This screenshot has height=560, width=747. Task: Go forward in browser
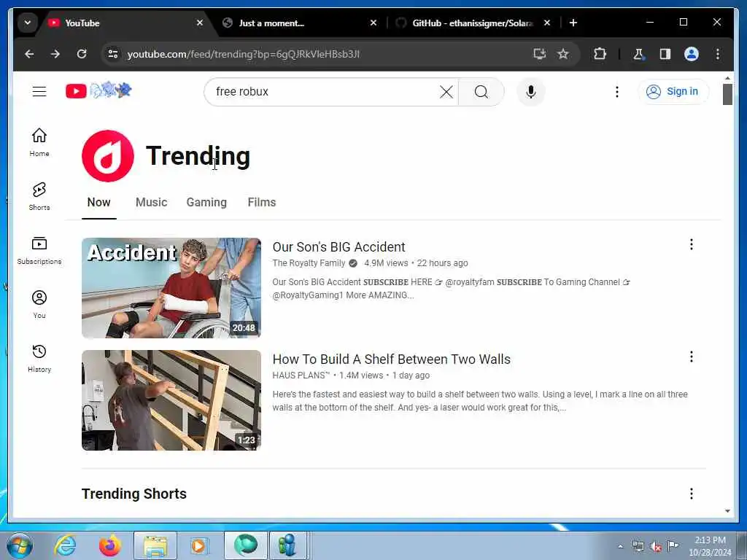pyautogui.click(x=55, y=54)
